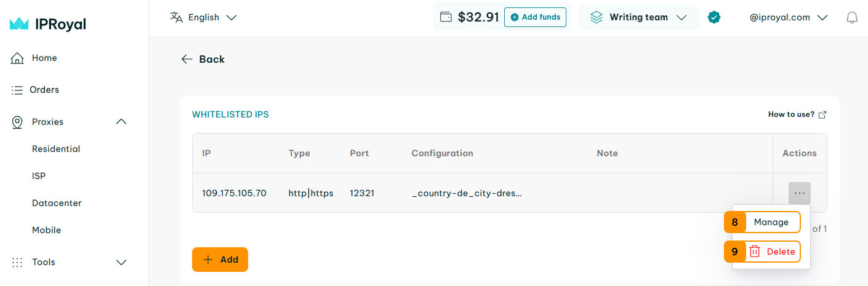The image size is (868, 286).
Task: Click the Type column header
Action: [x=299, y=153]
